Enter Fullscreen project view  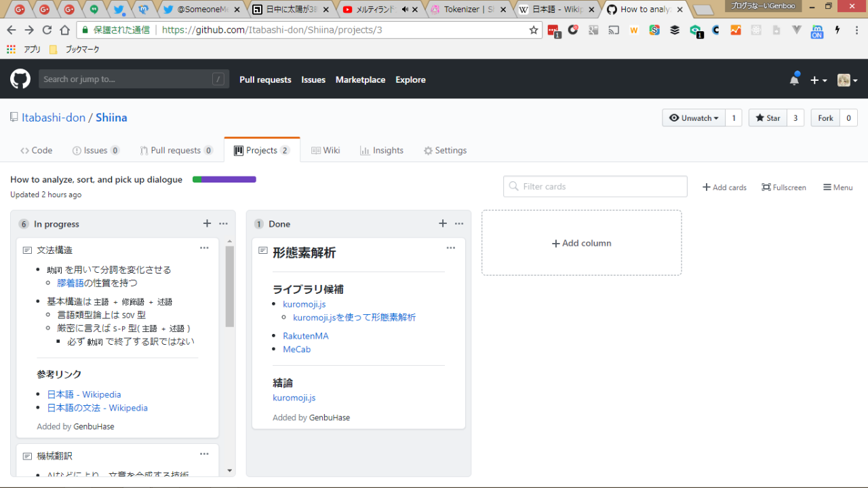pyautogui.click(x=784, y=187)
